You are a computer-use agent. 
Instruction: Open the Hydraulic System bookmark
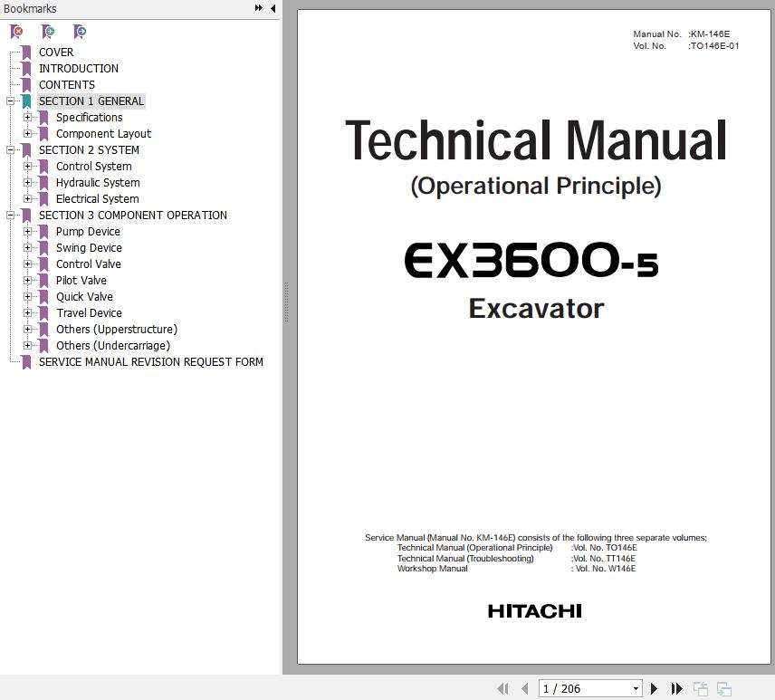coord(98,183)
